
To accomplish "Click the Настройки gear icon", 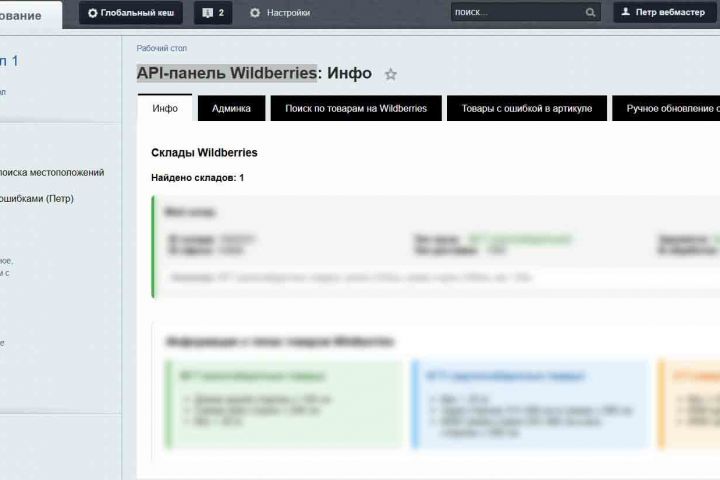I will click(255, 13).
